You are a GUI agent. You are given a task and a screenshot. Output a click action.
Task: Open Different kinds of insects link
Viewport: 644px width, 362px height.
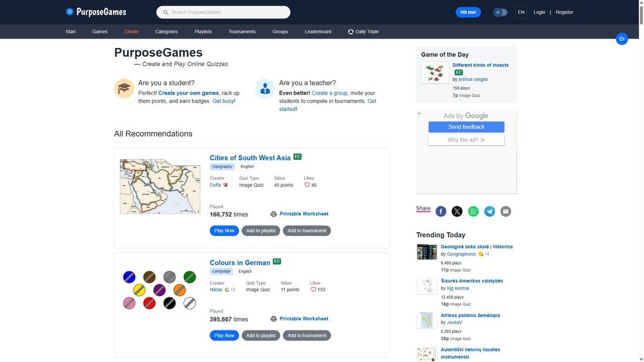(x=481, y=65)
